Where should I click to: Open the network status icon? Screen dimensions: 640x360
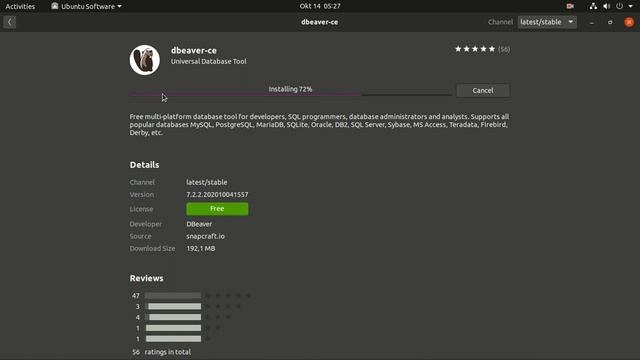tap(593, 6)
